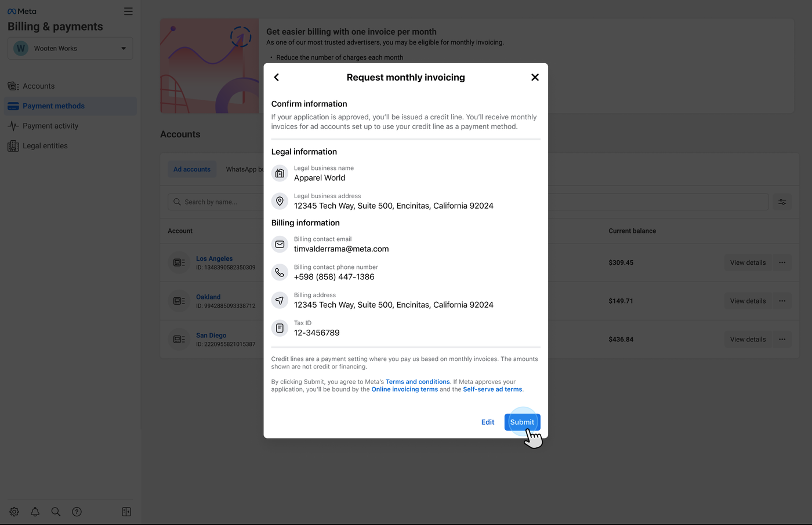Open more options for the $309.45 row
The height and width of the screenshot is (525, 812).
coord(782,262)
